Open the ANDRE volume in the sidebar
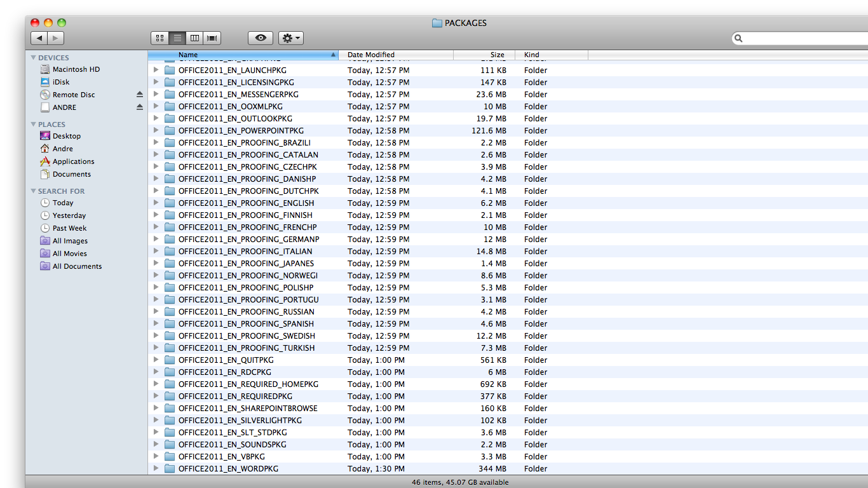868x488 pixels. (58, 107)
